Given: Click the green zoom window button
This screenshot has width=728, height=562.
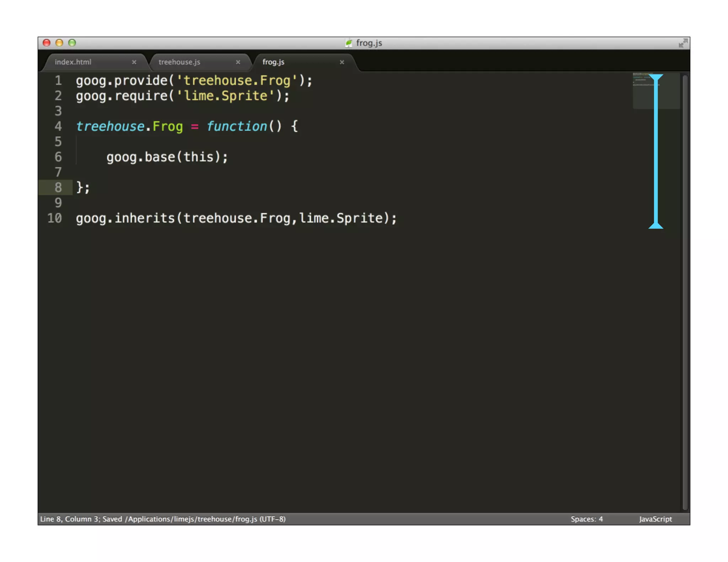Looking at the screenshot, I should click(x=72, y=43).
